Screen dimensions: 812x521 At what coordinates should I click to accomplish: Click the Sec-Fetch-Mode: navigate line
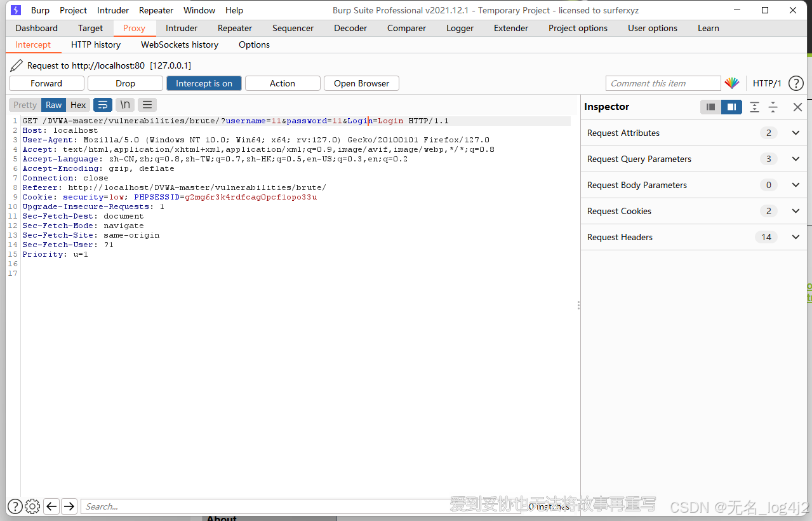coord(83,226)
